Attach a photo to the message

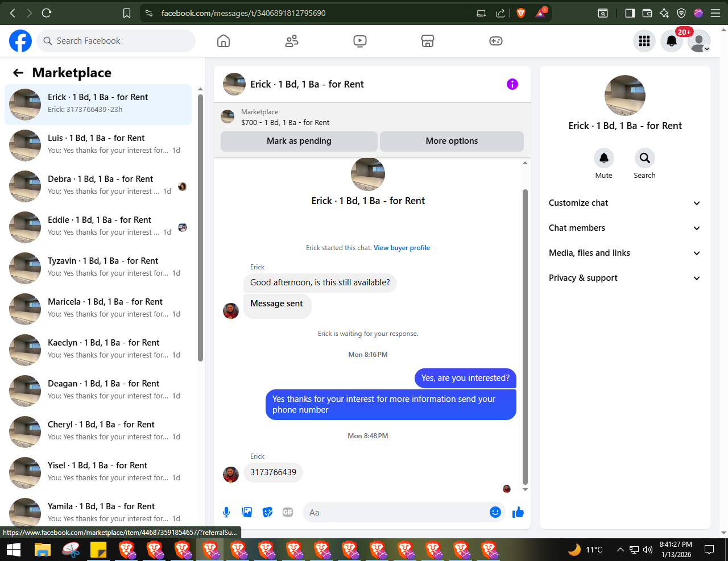tap(247, 512)
